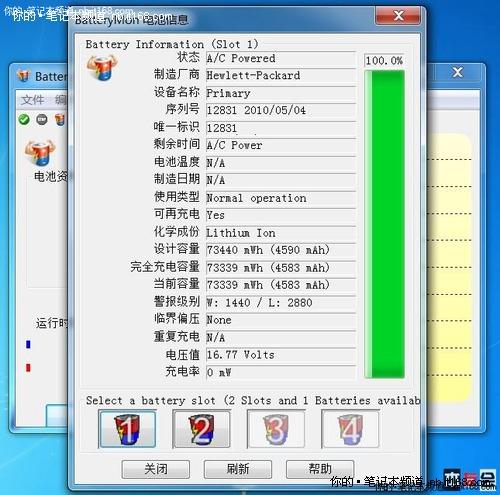Click the A/C Powered status field
Viewport: 500px width, 495px height.
[281, 58]
